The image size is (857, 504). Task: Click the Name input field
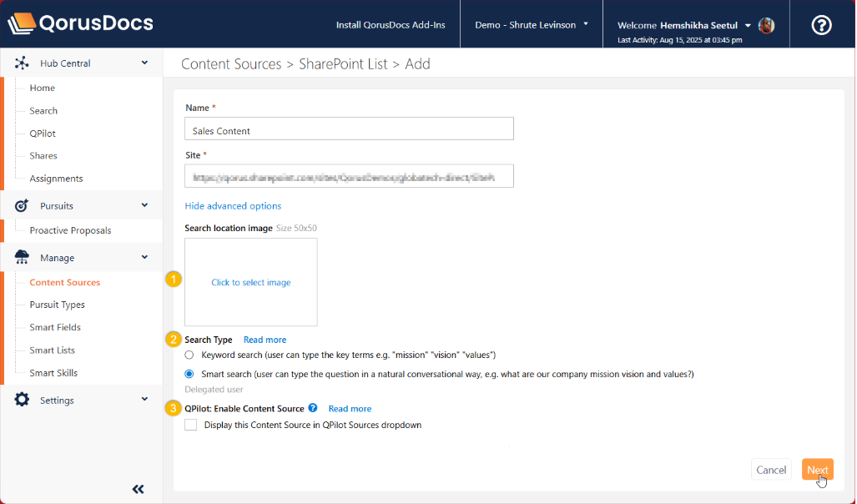[x=348, y=131]
